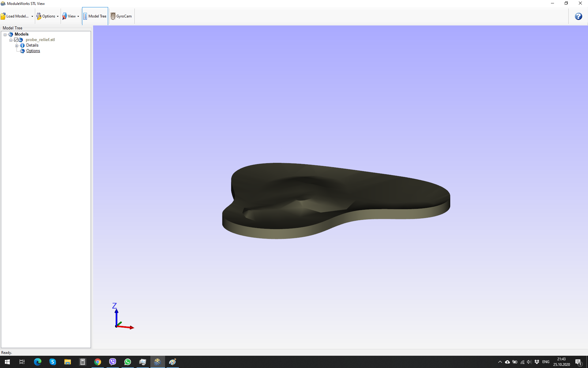Image resolution: width=588 pixels, height=368 pixels.
Task: Click the Details info icon in tree
Action: (x=22, y=45)
